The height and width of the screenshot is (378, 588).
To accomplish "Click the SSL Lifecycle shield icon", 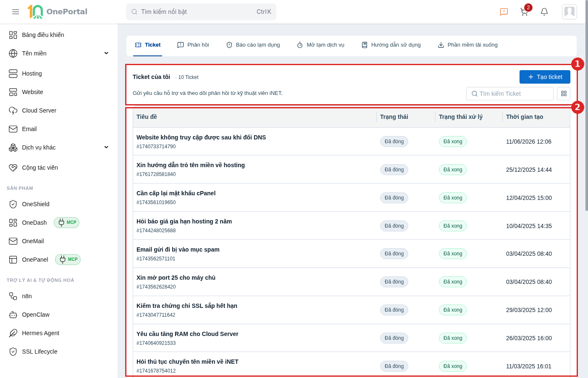I will [x=13, y=352].
